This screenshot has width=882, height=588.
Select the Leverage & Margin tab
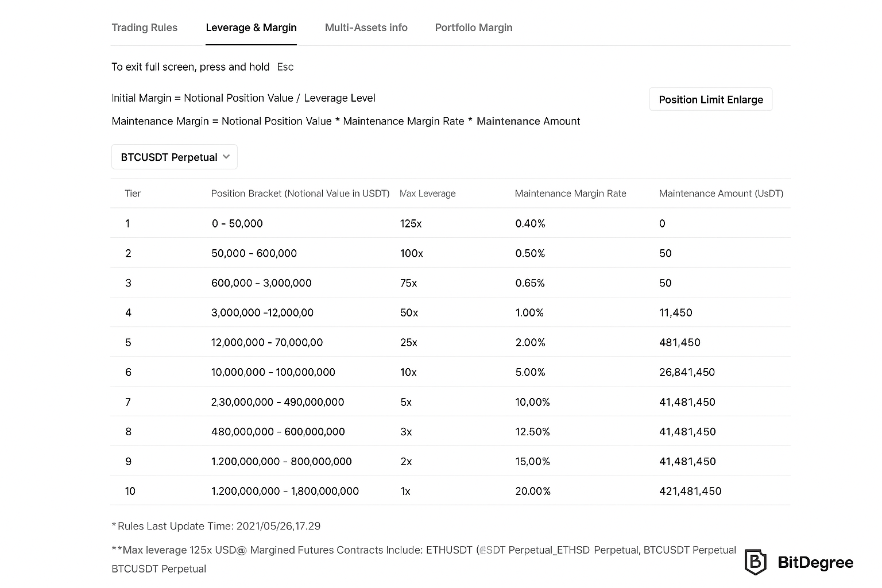(x=251, y=28)
